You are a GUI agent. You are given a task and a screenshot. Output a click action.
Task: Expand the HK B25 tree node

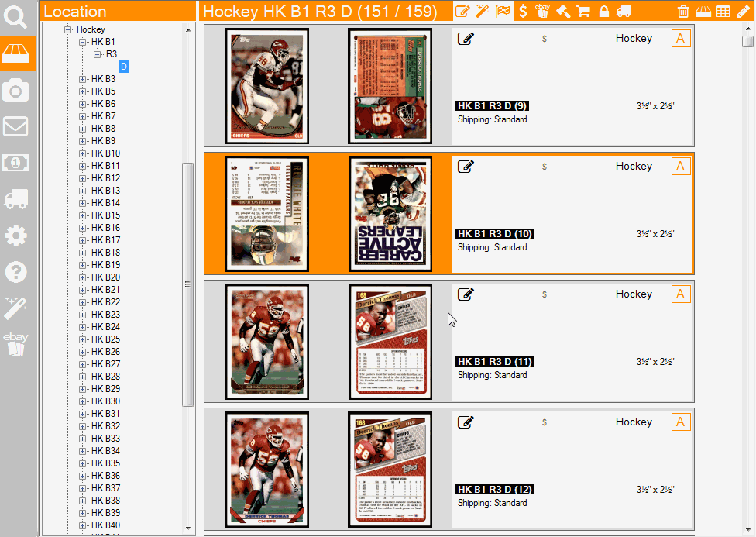click(82, 339)
